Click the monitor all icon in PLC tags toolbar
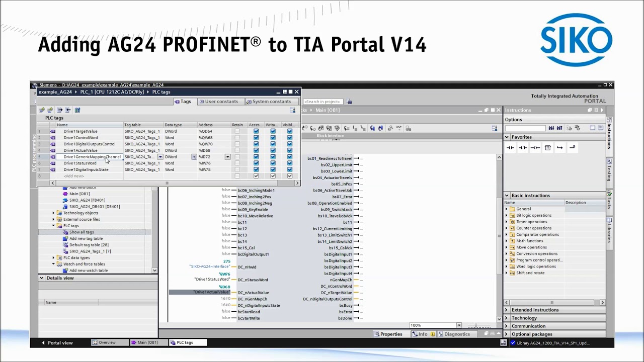The height and width of the screenshot is (362, 644). tap(77, 110)
